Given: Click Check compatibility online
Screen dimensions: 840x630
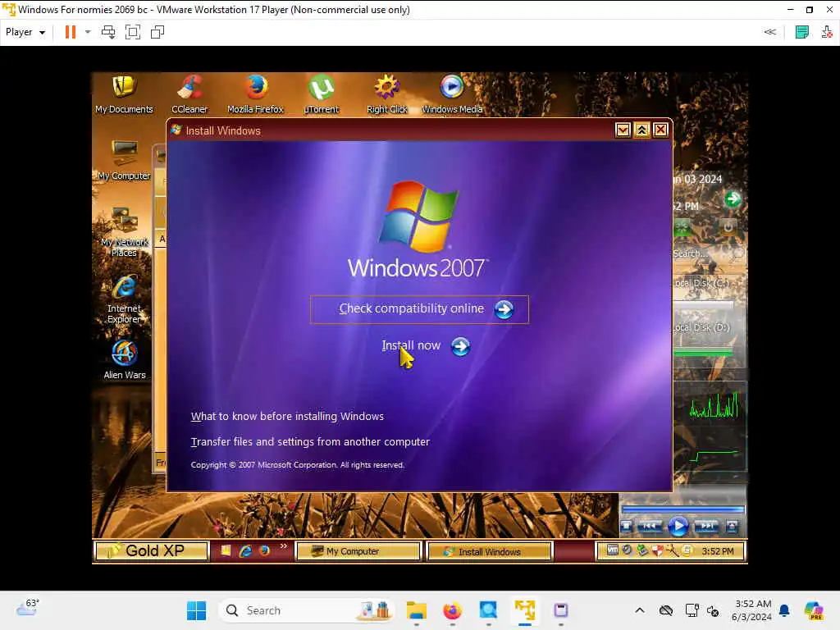Looking at the screenshot, I should tap(411, 308).
